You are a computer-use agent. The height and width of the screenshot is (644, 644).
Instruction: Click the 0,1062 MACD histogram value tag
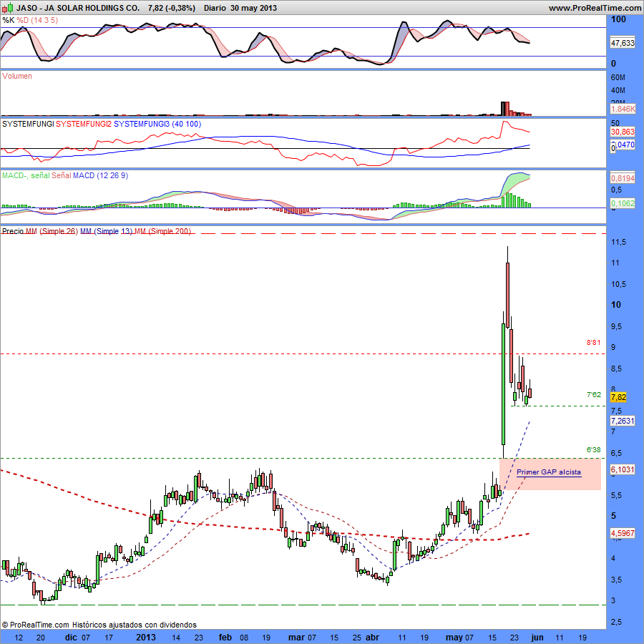click(x=623, y=203)
